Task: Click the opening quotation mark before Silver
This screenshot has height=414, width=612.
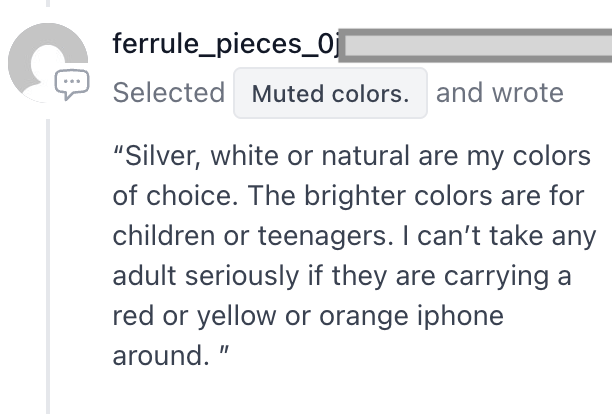Action: (x=118, y=150)
